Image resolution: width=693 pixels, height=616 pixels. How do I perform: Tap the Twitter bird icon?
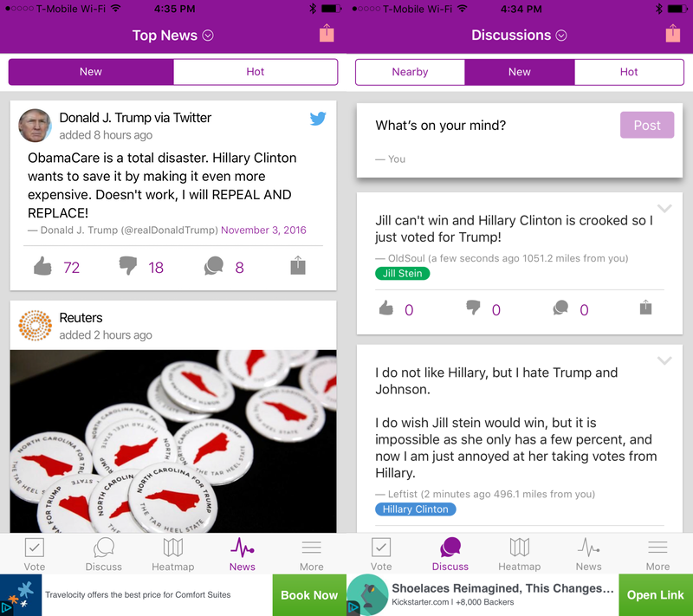pos(318,119)
